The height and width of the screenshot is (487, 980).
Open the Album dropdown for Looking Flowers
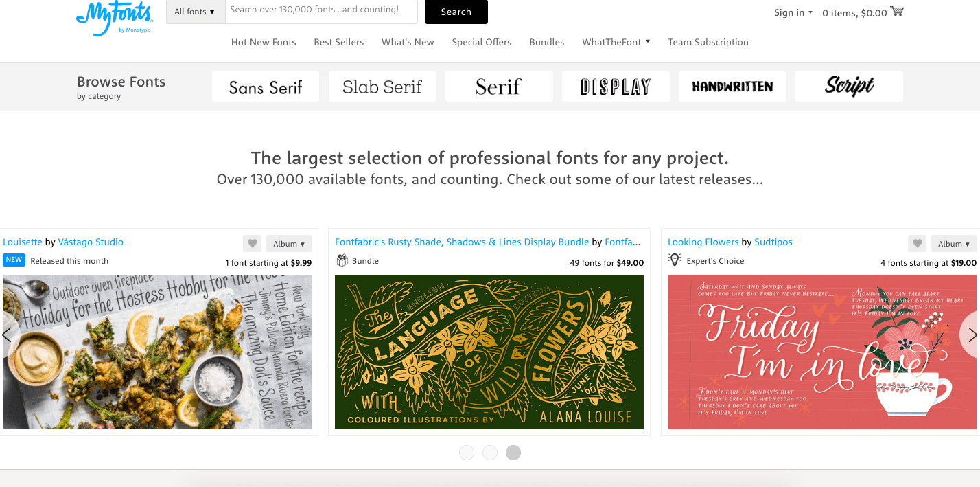click(954, 244)
